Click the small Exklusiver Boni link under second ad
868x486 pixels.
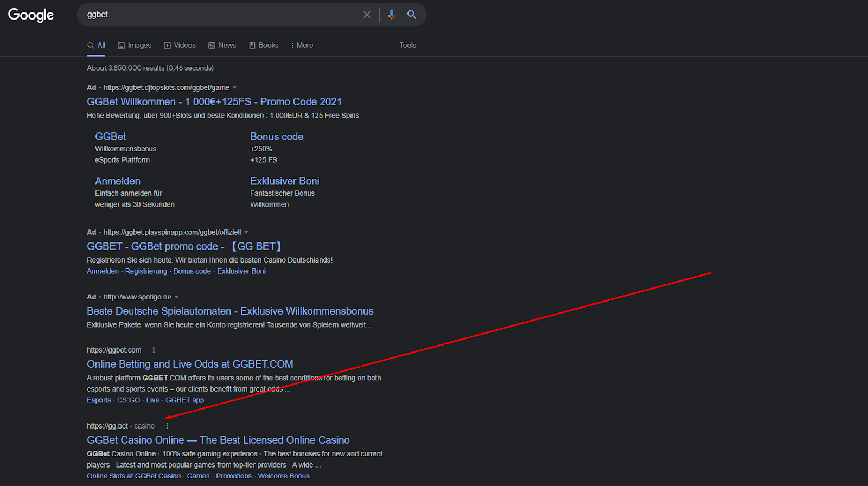241,271
